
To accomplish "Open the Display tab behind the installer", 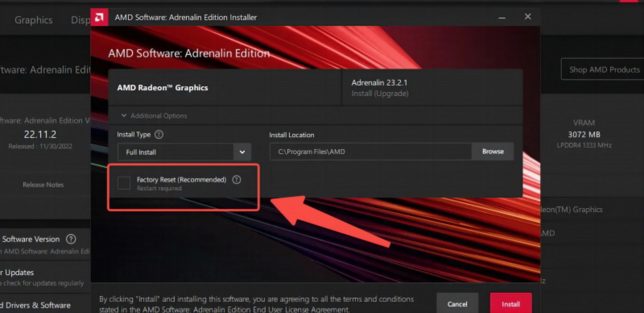I will click(80, 20).
